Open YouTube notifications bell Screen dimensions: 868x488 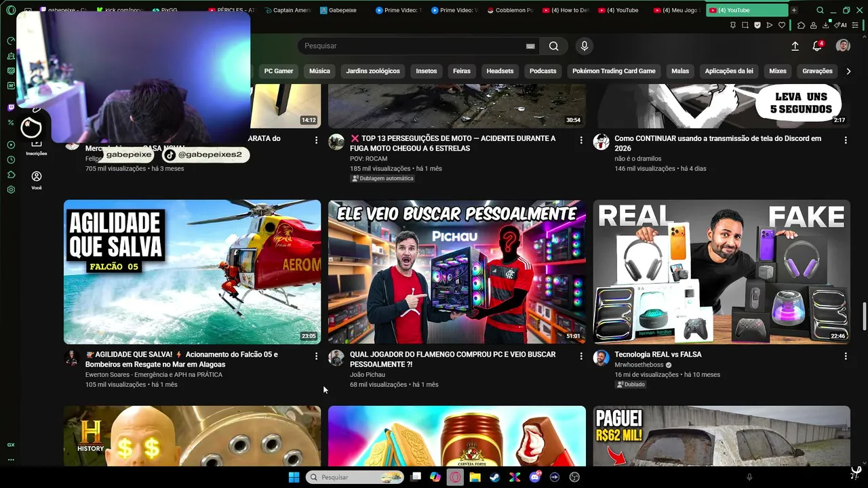(817, 46)
